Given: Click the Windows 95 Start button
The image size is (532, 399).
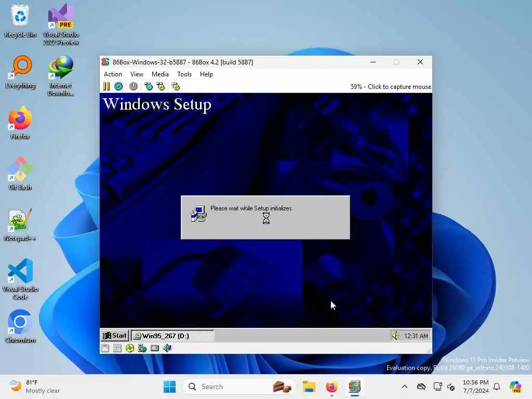Looking at the screenshot, I should coord(115,336).
